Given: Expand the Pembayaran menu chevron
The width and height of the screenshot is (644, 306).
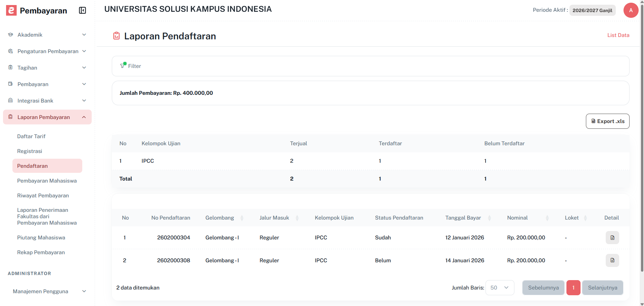Looking at the screenshot, I should tap(84, 84).
